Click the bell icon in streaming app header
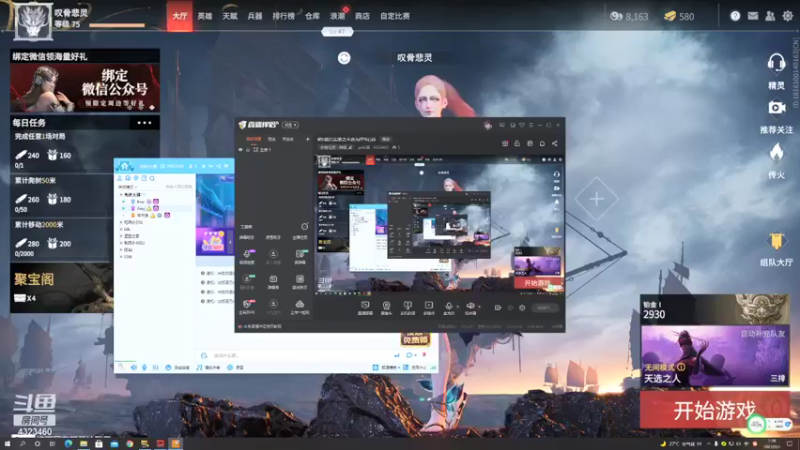The width and height of the screenshot is (800, 450). [x=542, y=143]
